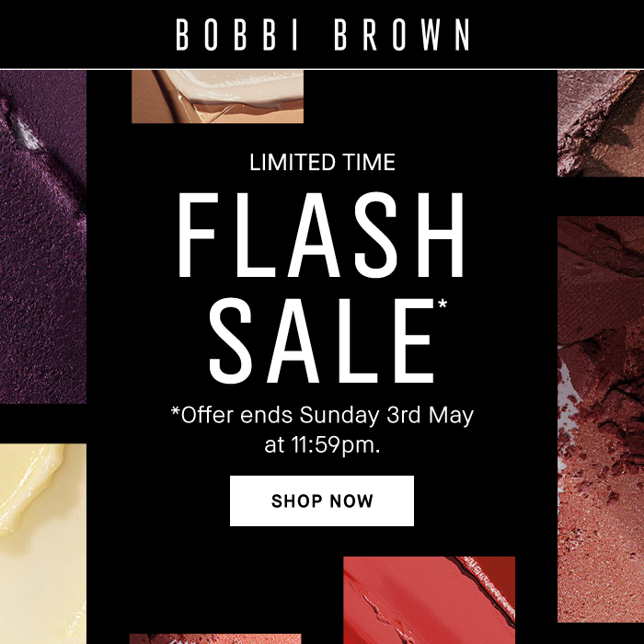This screenshot has width=644, height=644.
Task: Click the white divider line under header
Action: click(322, 69)
